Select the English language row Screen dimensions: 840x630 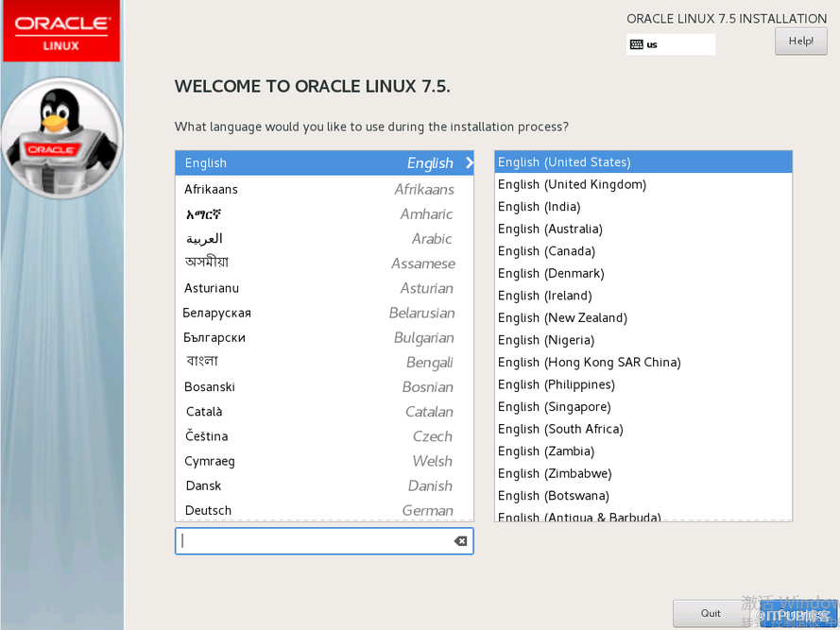(324, 162)
